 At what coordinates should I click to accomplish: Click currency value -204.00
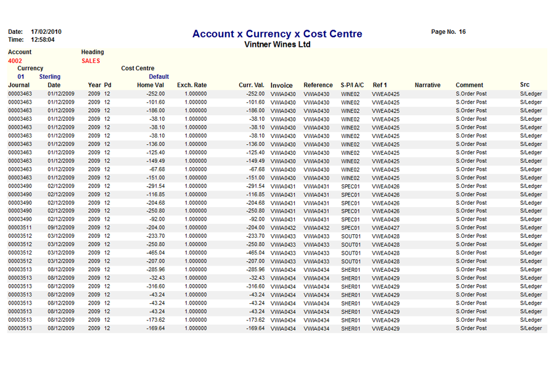tap(255, 227)
